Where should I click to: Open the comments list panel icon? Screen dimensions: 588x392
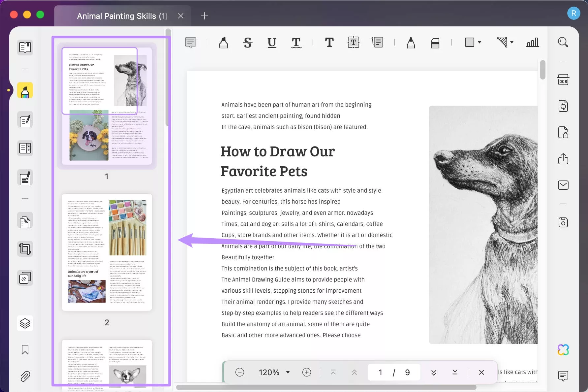click(x=563, y=376)
